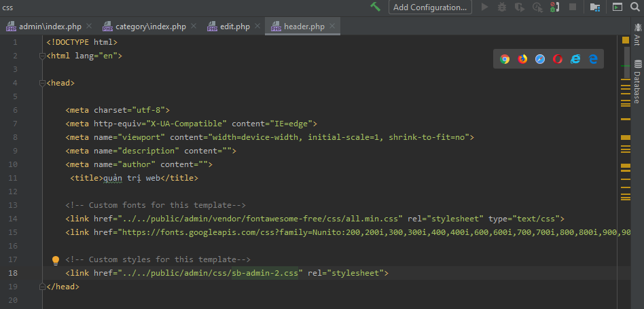Image resolution: width=644 pixels, height=309 pixels.
Task: Open page in Safari browser
Action: click(x=540, y=59)
